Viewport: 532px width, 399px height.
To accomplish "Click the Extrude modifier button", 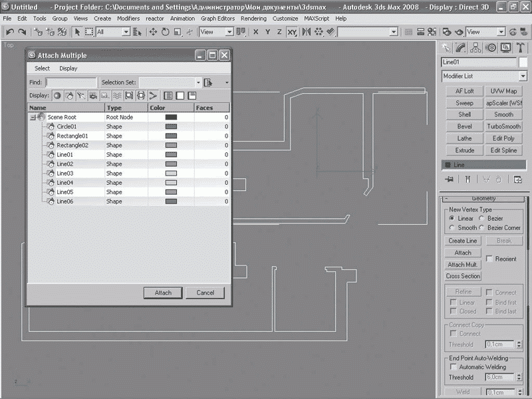I will tap(464, 150).
